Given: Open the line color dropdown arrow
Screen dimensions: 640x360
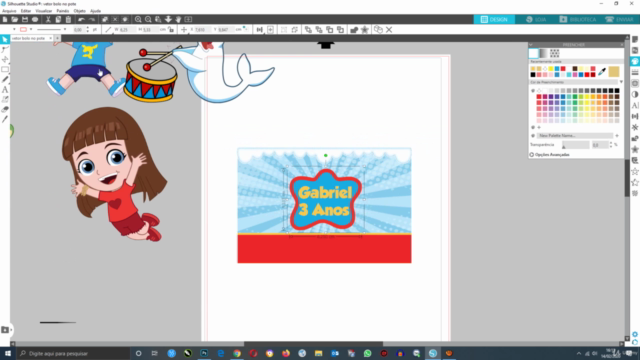Looking at the screenshot, I should tap(31, 30).
